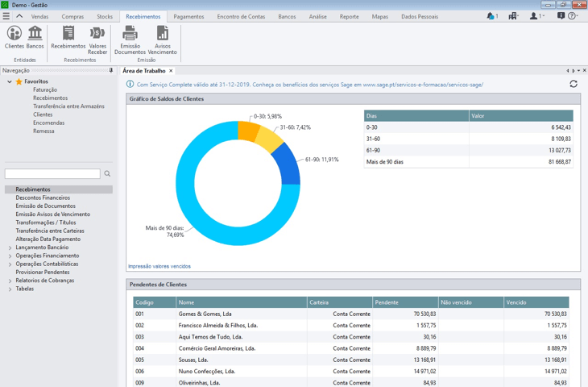The width and height of the screenshot is (588, 387).
Task: Click the Impressão valores vencidos link
Action: click(159, 266)
